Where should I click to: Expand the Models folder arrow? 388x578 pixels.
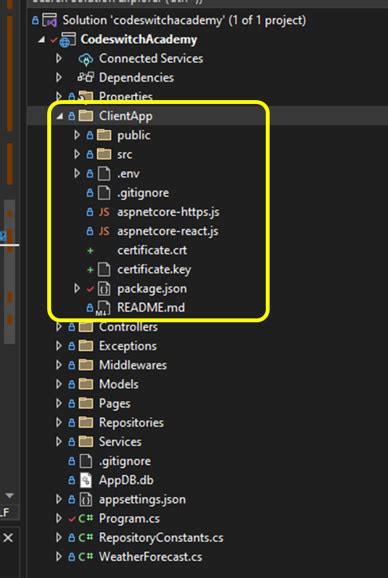pos(59,384)
